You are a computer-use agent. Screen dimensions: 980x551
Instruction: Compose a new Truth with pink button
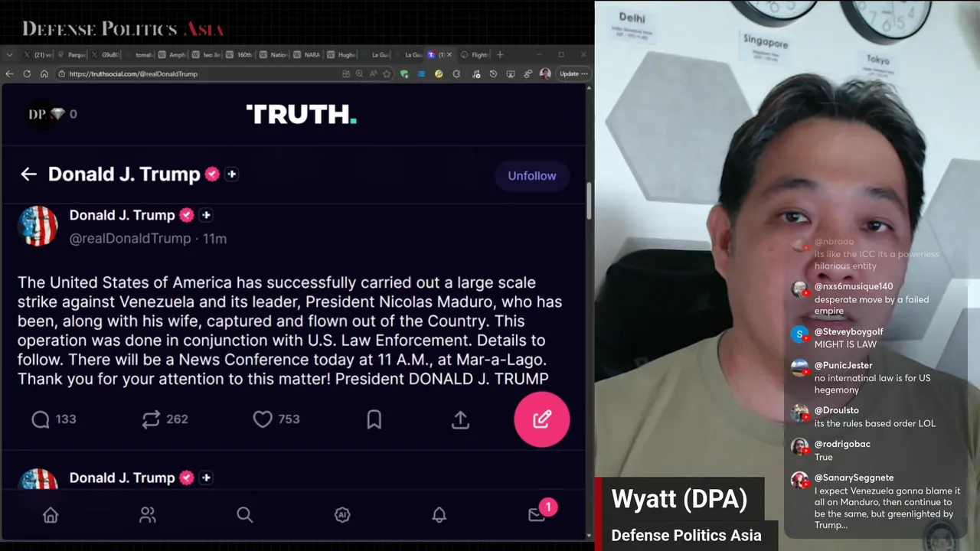[542, 419]
